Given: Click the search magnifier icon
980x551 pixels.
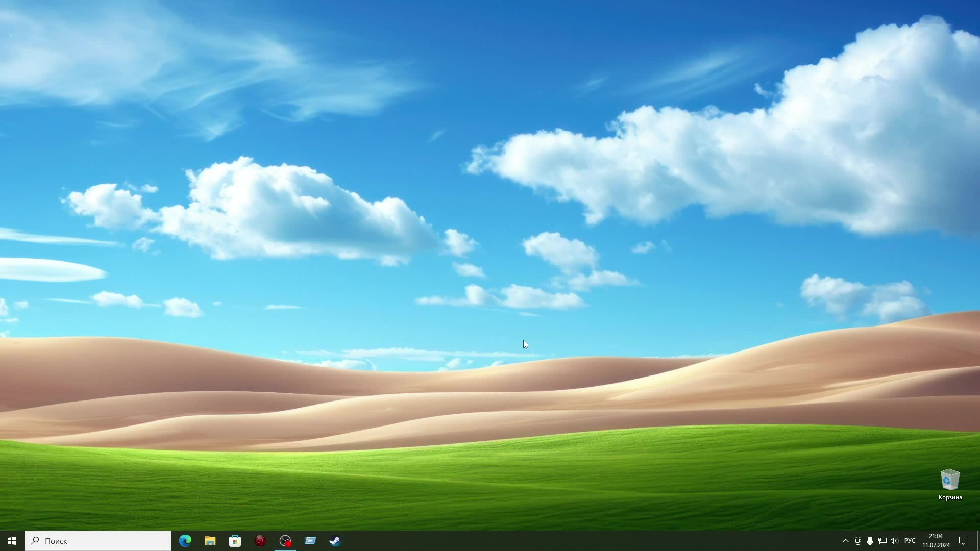Looking at the screenshot, I should 35,541.
